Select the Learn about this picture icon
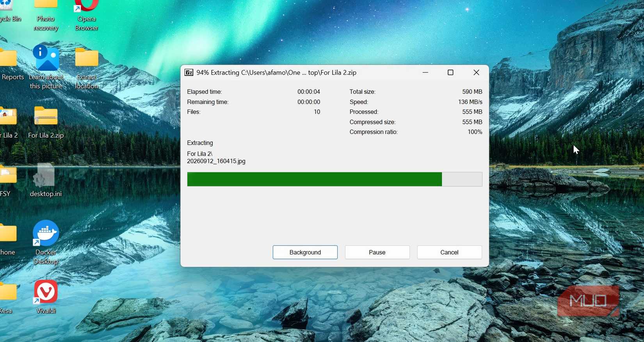644x342 pixels. 46,67
